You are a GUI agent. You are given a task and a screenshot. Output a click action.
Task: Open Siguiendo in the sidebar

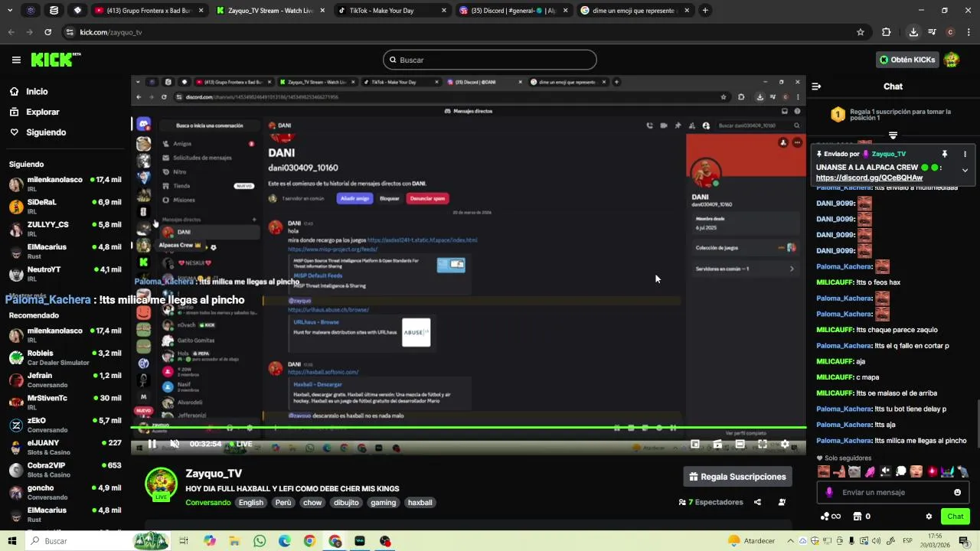[38, 132]
